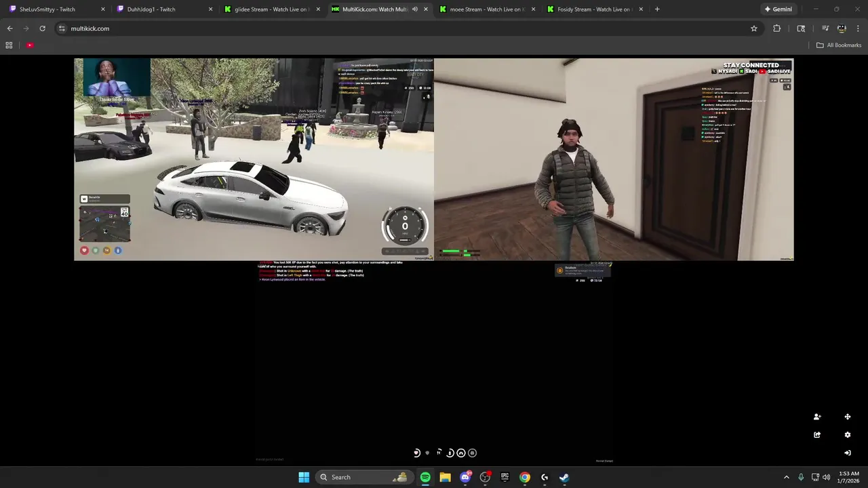Expand hidden system tray icons
Screen dimensions: 868x488
(x=787, y=477)
